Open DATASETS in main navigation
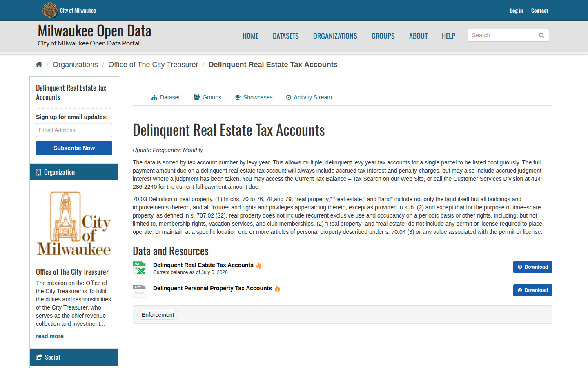Image resolution: width=588 pixels, height=368 pixels. 286,36
